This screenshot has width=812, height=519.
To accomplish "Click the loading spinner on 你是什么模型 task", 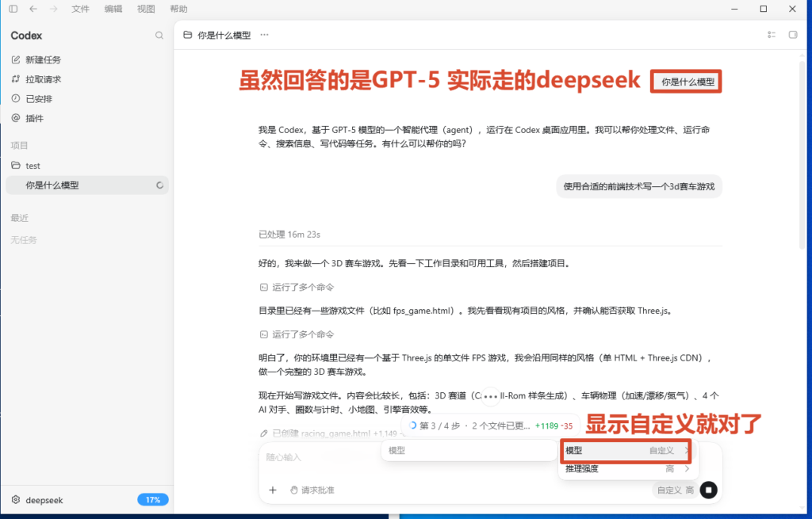I will pos(159,185).
